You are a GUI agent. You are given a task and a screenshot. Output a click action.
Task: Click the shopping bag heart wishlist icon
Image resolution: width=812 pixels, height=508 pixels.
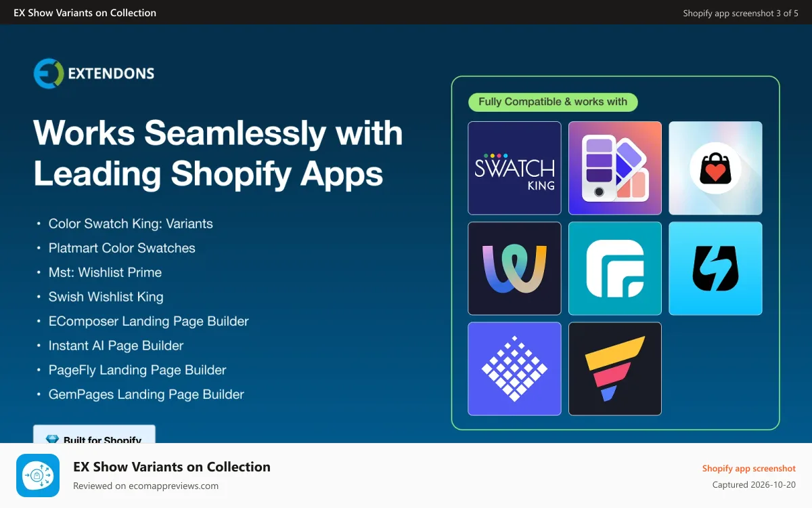715,168
